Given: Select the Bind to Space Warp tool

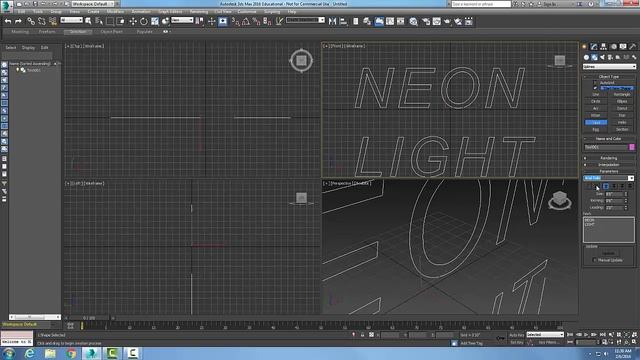Looking at the screenshot, I should (53, 21).
